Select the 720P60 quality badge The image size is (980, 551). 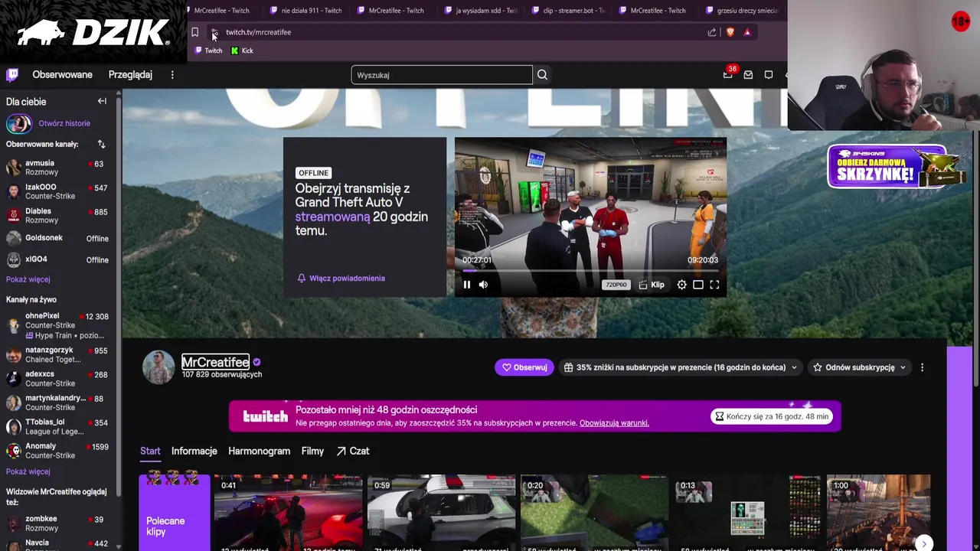(616, 285)
